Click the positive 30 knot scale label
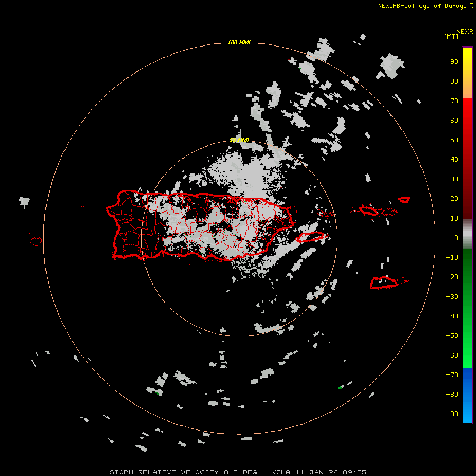This screenshot has width=476, height=476. [x=454, y=179]
